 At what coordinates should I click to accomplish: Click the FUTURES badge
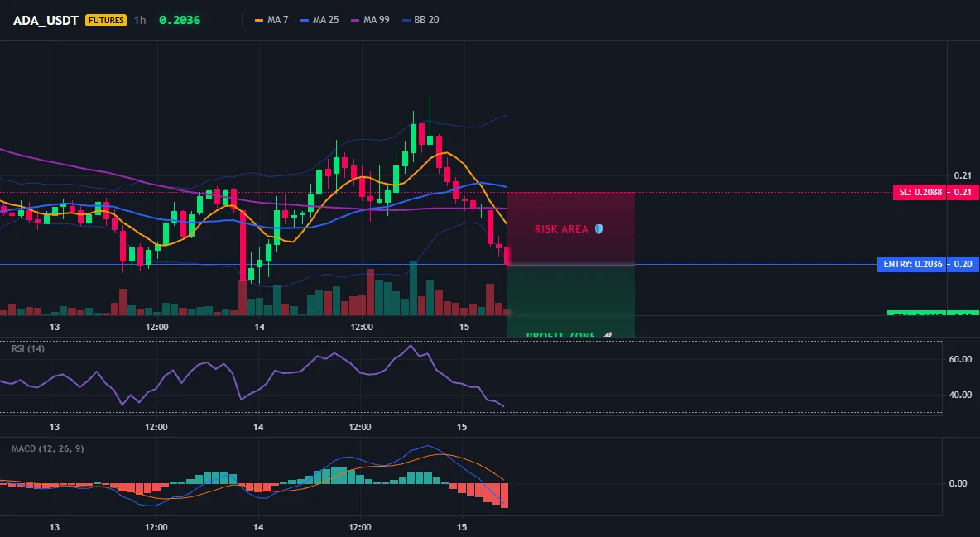[x=106, y=20]
